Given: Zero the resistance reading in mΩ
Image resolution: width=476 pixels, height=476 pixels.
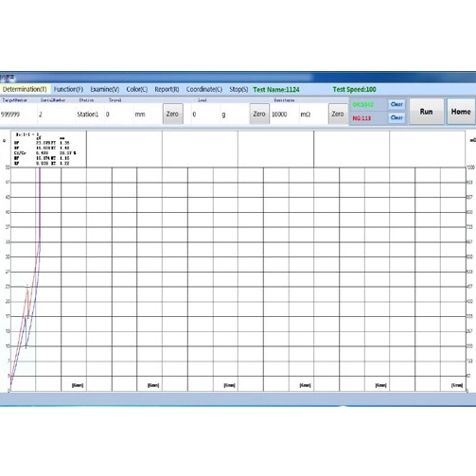Looking at the screenshot, I should (x=338, y=114).
